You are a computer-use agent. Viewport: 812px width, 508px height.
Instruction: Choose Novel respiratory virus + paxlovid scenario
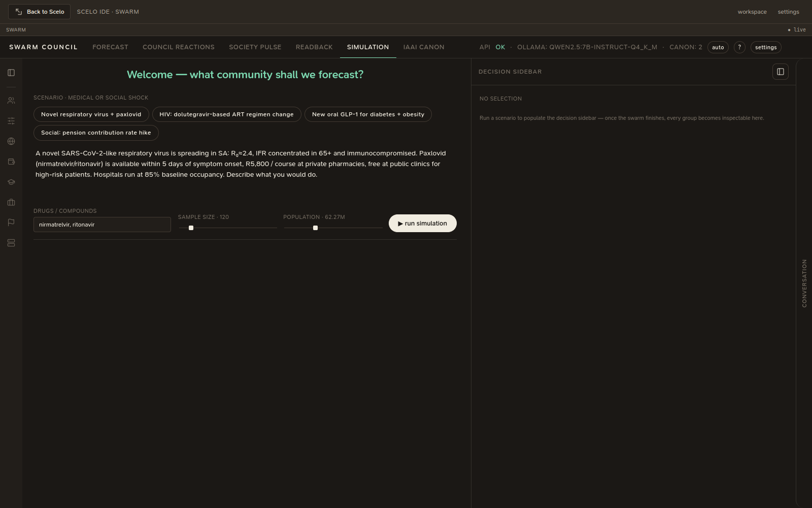[x=91, y=114]
